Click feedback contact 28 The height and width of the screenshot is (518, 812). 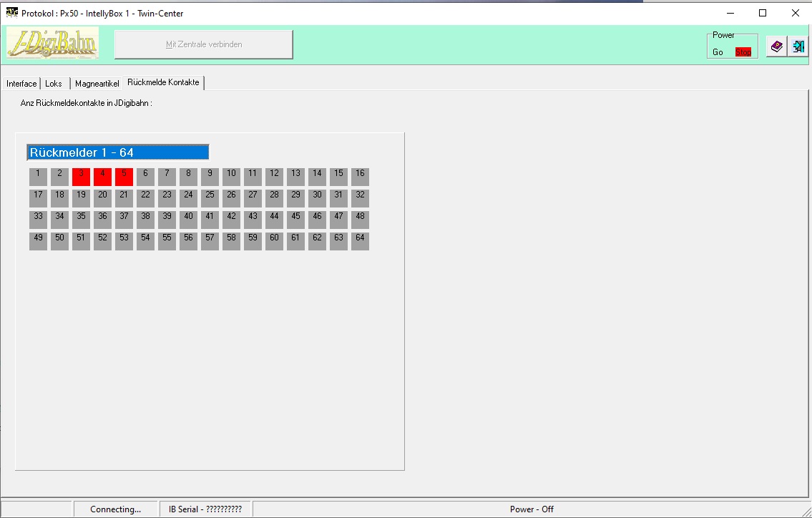tap(275, 198)
